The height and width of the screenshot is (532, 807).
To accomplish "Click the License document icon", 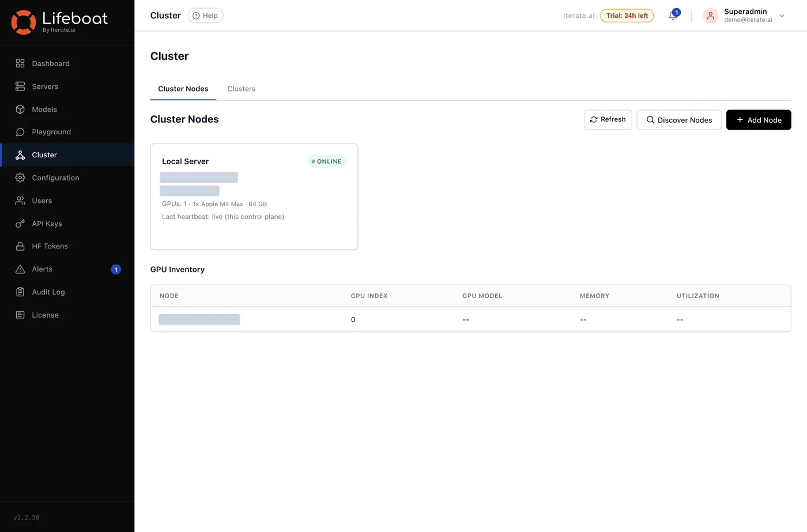I will pos(20,315).
